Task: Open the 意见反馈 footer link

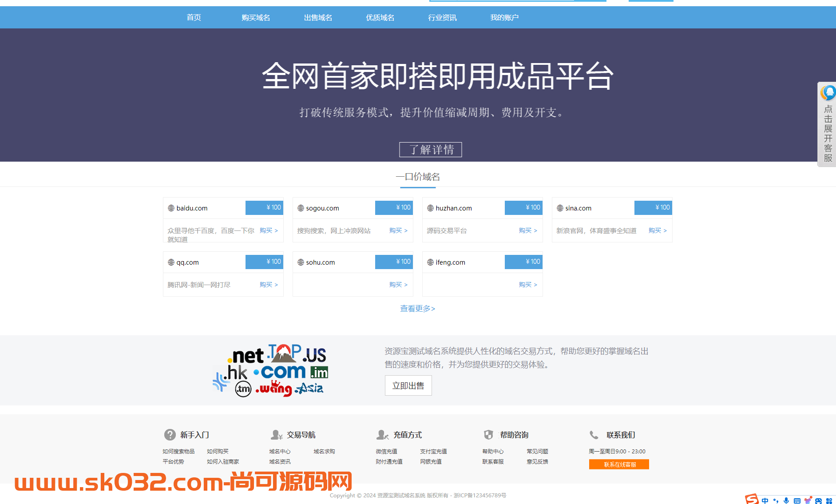Action: pos(537,462)
